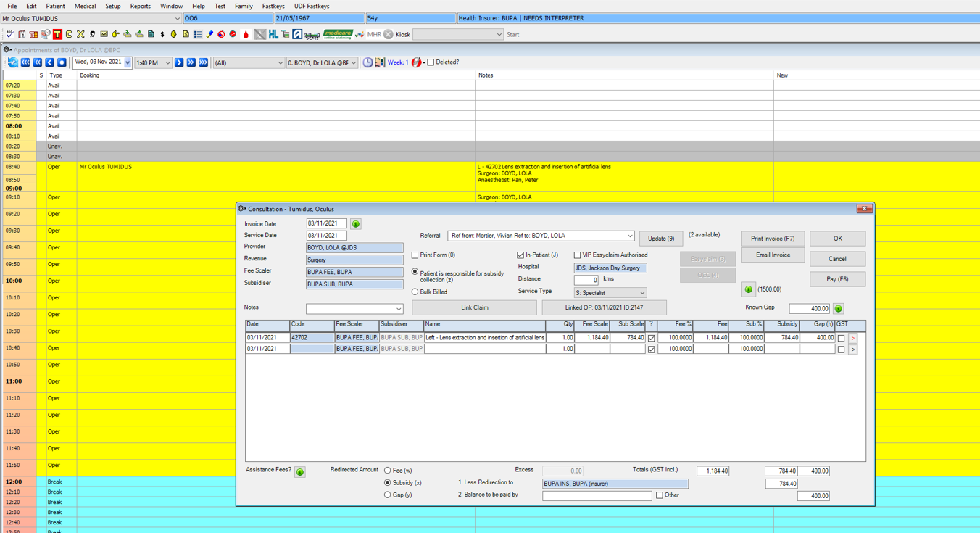980x533 pixels.
Task: Click the green icon beside Known Gap
Action: (x=839, y=308)
